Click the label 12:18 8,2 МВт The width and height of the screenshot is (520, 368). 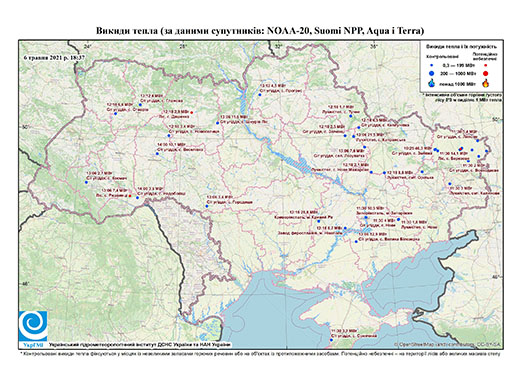click(x=329, y=228)
